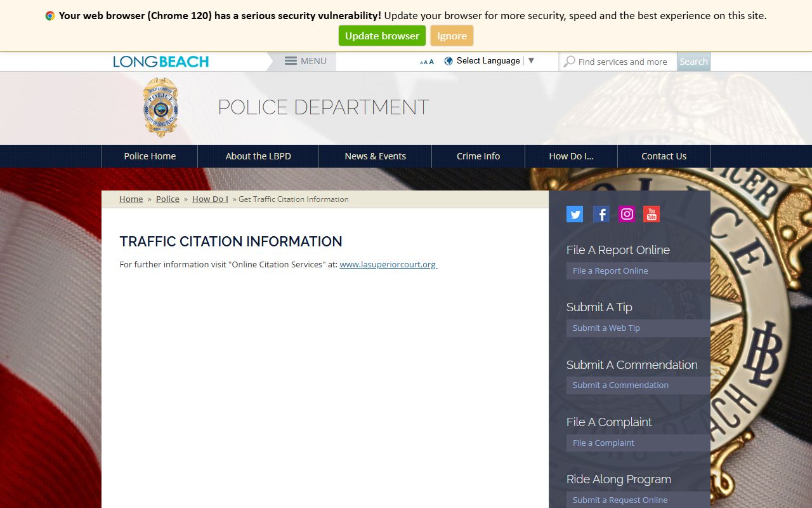
Task: Click Ride Along Program heading
Action: pyautogui.click(x=619, y=479)
